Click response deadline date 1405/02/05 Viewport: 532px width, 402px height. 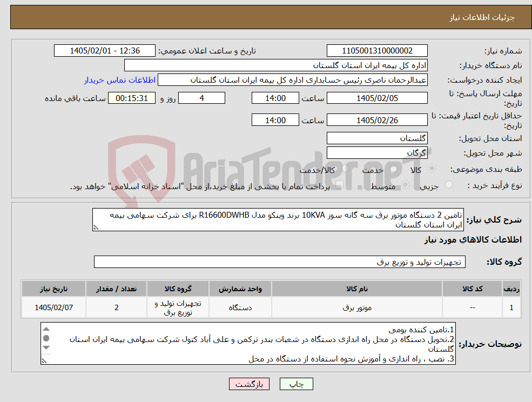pyautogui.click(x=377, y=98)
